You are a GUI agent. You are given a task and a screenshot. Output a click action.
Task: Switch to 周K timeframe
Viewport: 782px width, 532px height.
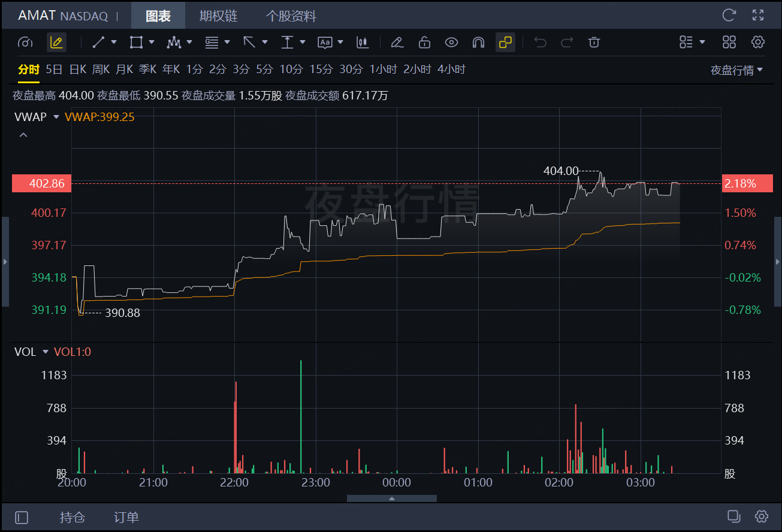tap(101, 70)
